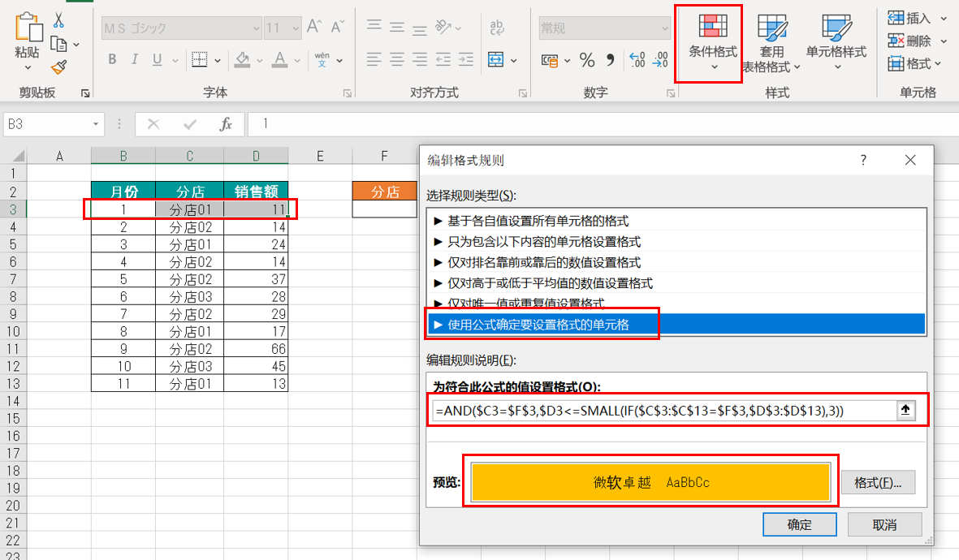The height and width of the screenshot is (560, 959).
Task: Click the conditional format formula field
Action: pyautogui.click(x=664, y=410)
